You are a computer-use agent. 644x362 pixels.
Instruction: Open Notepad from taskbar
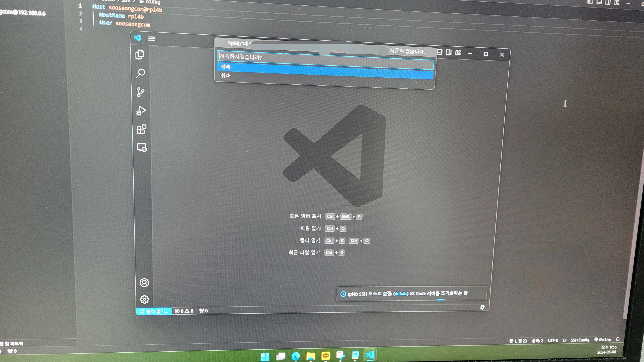(x=355, y=355)
